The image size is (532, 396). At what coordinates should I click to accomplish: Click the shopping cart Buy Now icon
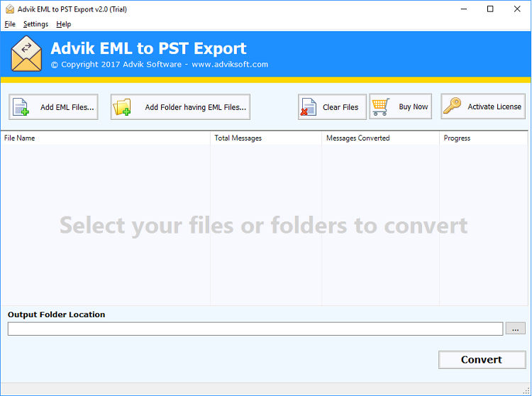(381, 107)
